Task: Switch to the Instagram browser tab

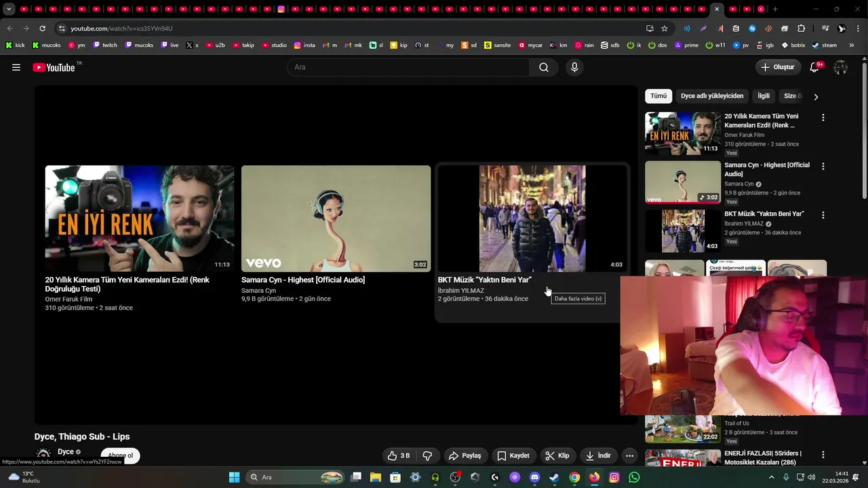Action: click(281, 9)
